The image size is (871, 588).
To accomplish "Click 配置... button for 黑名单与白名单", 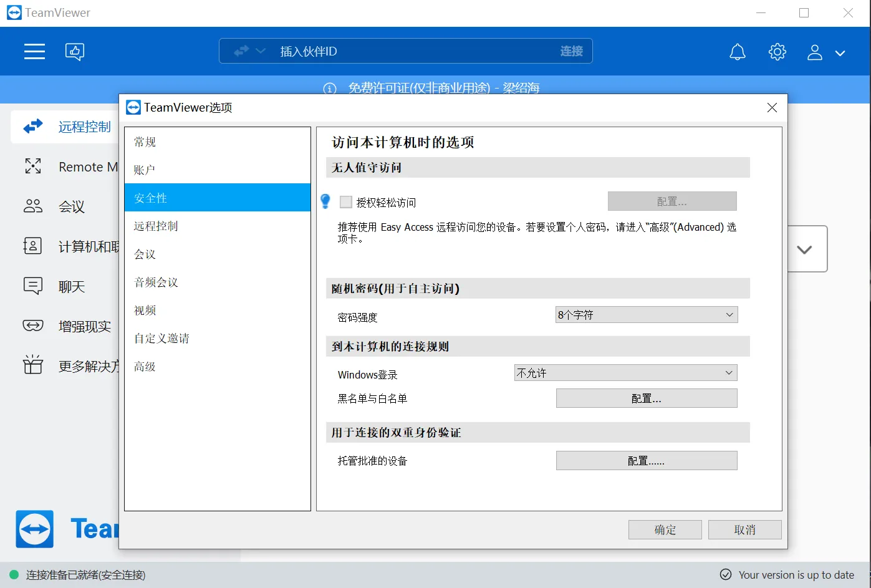I will (x=647, y=398).
